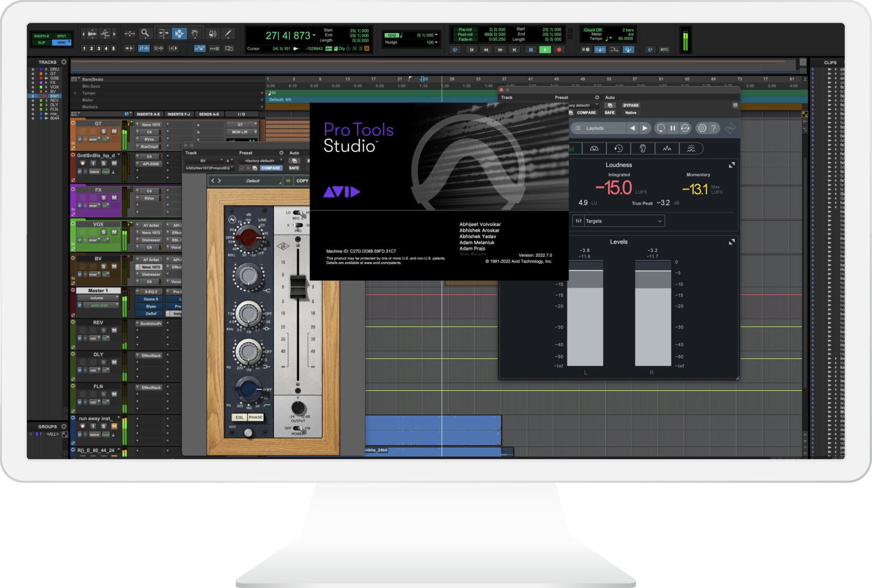The width and height of the screenshot is (872, 588).
Task: Expand the Loudness section maximize icon
Action: [x=732, y=165]
